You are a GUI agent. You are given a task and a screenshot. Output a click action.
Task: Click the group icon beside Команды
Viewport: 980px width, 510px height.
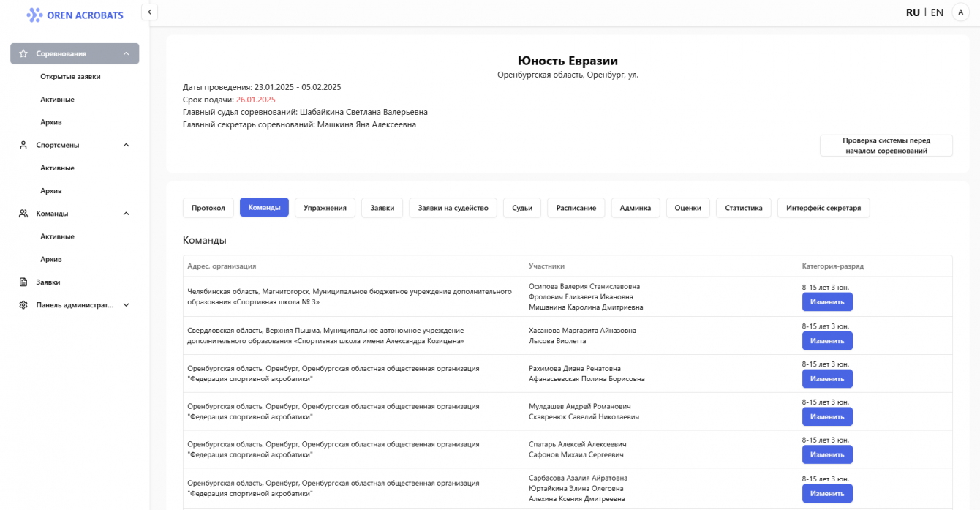pyautogui.click(x=23, y=214)
